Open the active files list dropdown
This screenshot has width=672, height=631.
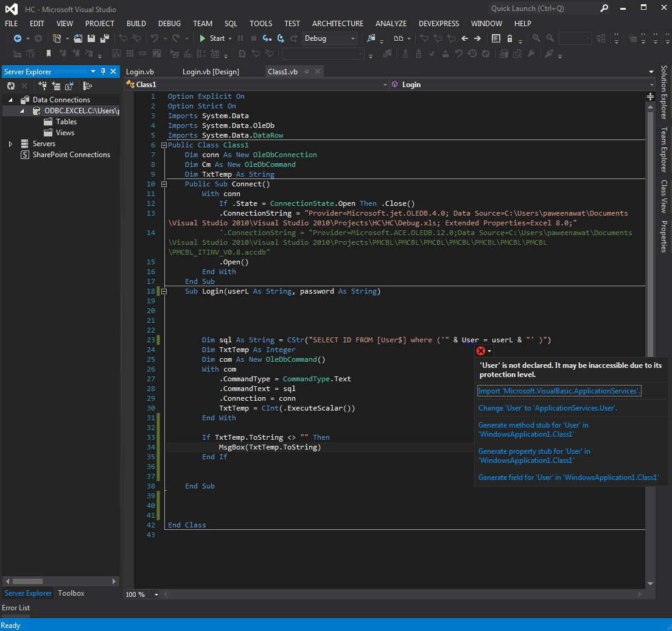651,72
